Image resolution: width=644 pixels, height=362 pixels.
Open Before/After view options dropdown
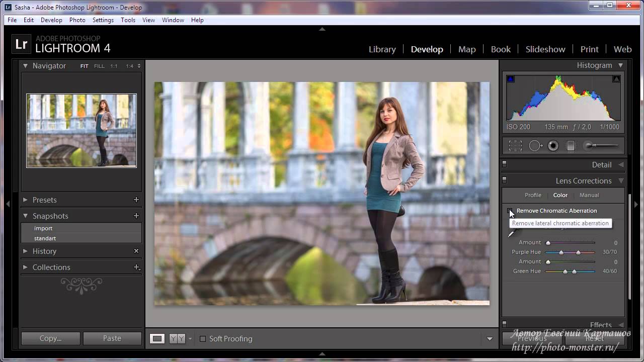coord(190,339)
